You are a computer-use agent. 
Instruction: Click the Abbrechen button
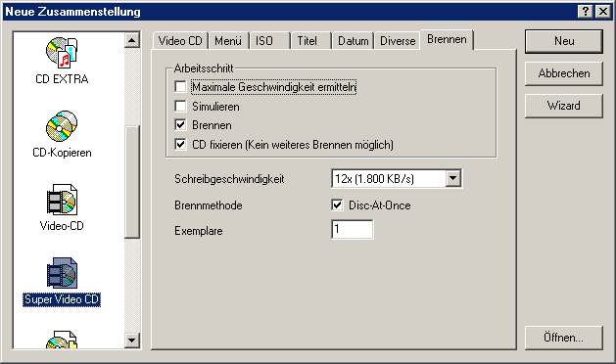[564, 73]
